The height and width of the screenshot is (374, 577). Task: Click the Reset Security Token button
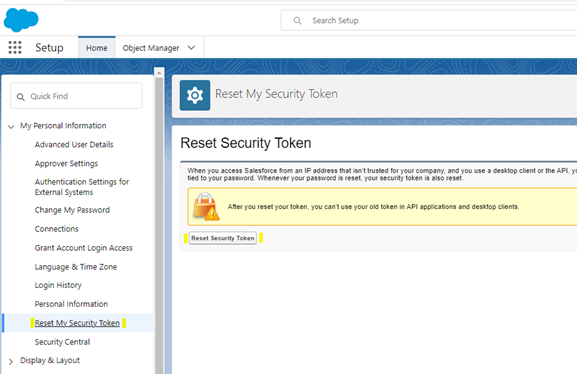[x=223, y=239]
